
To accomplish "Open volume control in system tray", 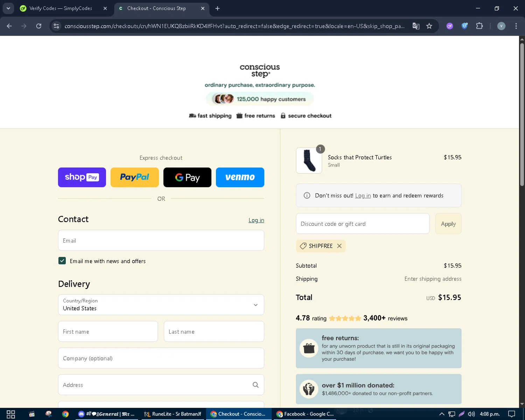I will pyautogui.click(x=471, y=414).
